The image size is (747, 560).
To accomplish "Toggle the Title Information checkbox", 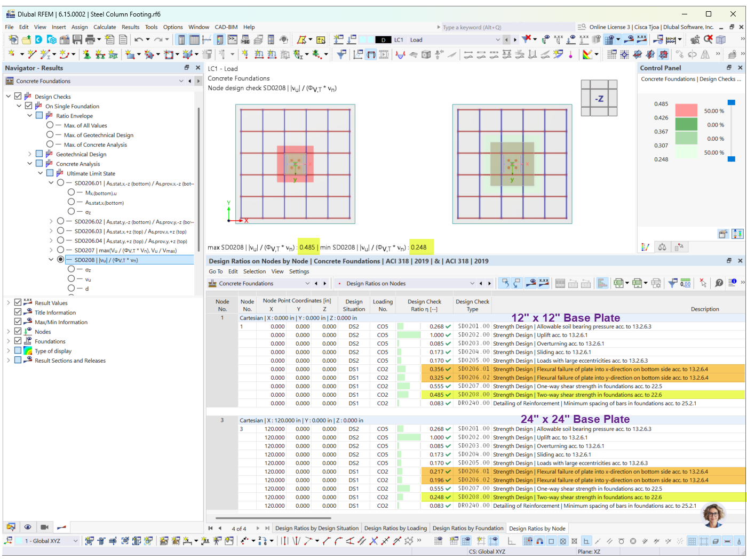I will click(x=18, y=313).
